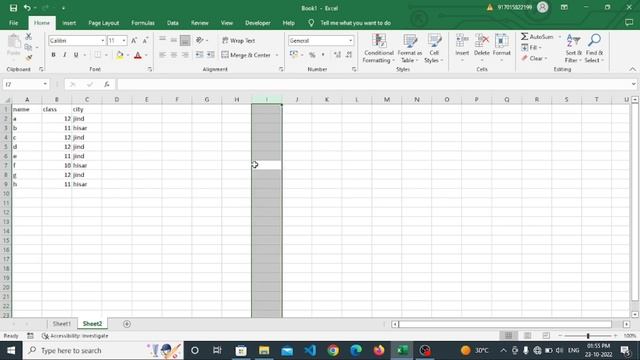This screenshot has width=640, height=360.
Task: Click Type here to search box
Action: coord(102,350)
